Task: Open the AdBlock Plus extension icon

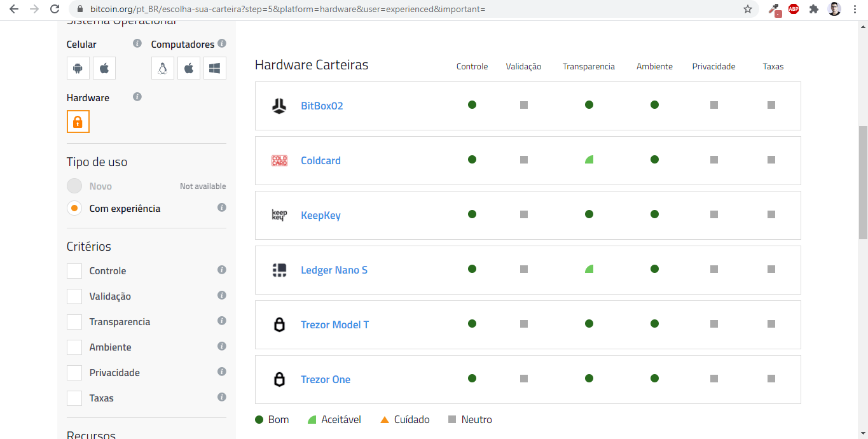Action: click(x=794, y=10)
